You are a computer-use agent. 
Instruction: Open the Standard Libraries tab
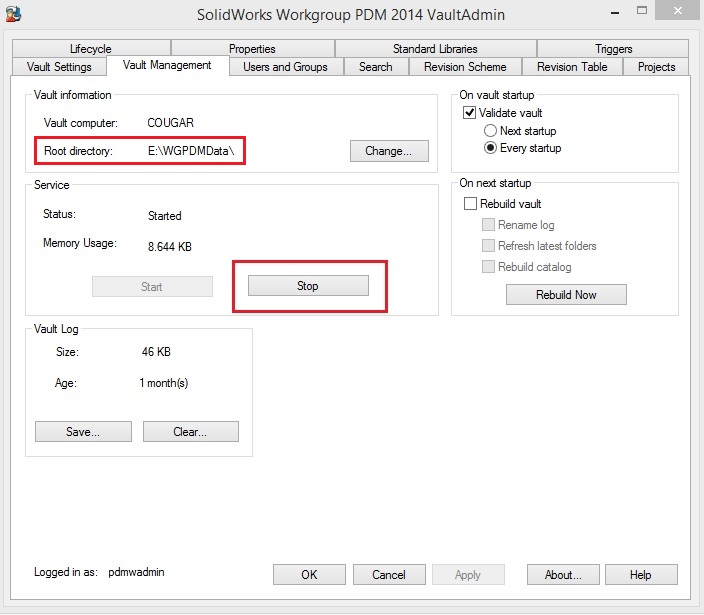coord(435,49)
